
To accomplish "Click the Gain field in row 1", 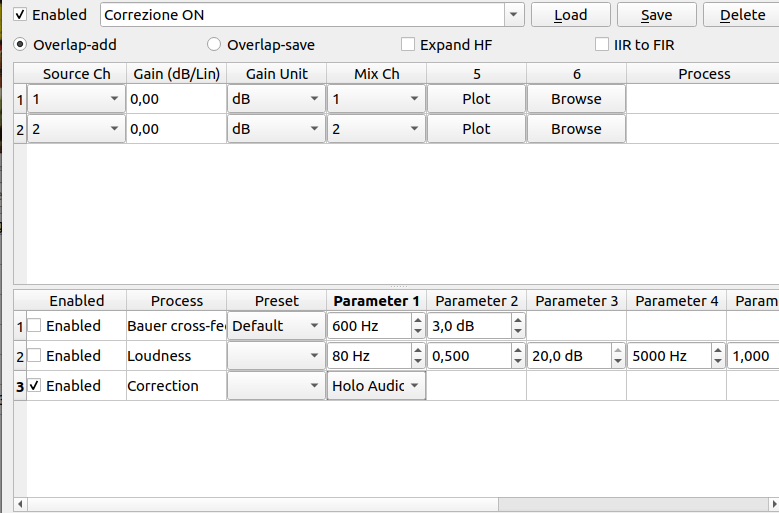I will (176, 99).
